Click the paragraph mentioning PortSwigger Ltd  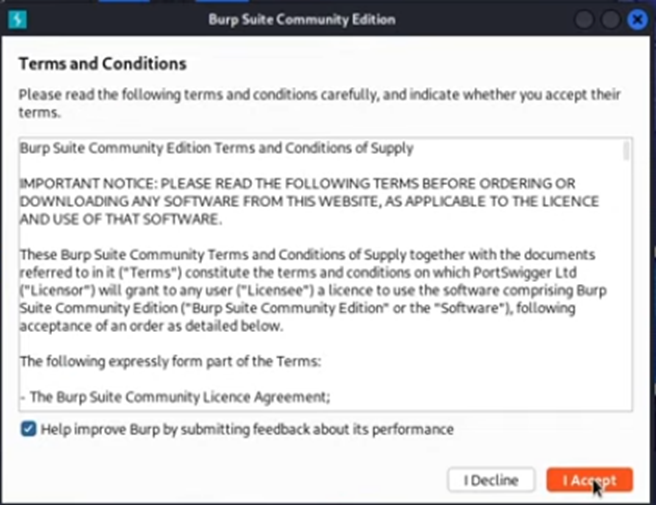313,290
